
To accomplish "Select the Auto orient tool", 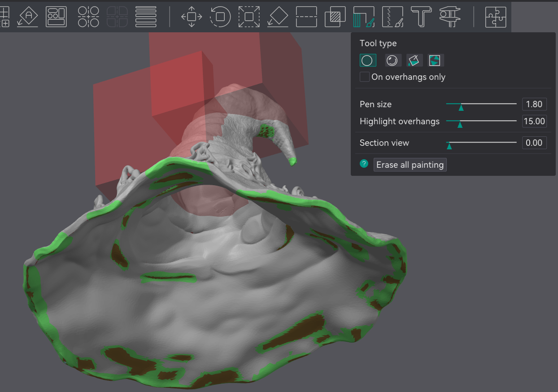I will pyautogui.click(x=27, y=17).
